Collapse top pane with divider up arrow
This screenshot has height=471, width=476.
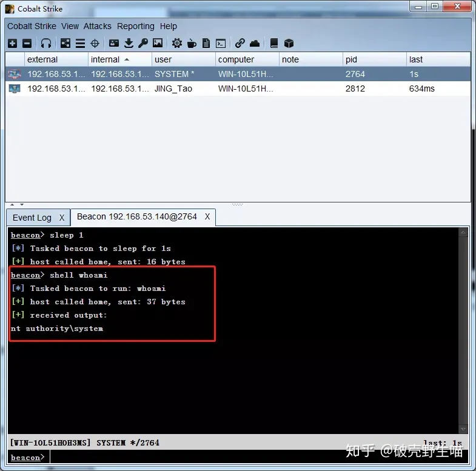12,204
